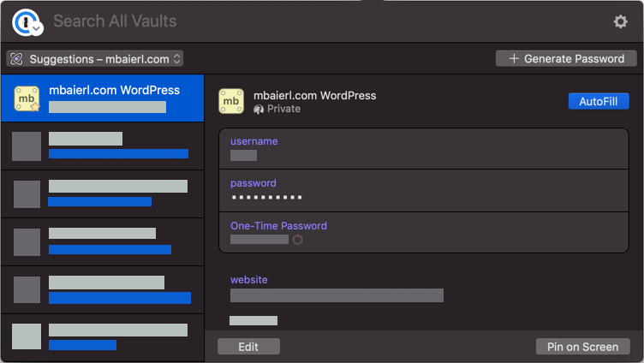The height and width of the screenshot is (363, 644).
Task: Click the AutoFill button
Action: tap(599, 101)
